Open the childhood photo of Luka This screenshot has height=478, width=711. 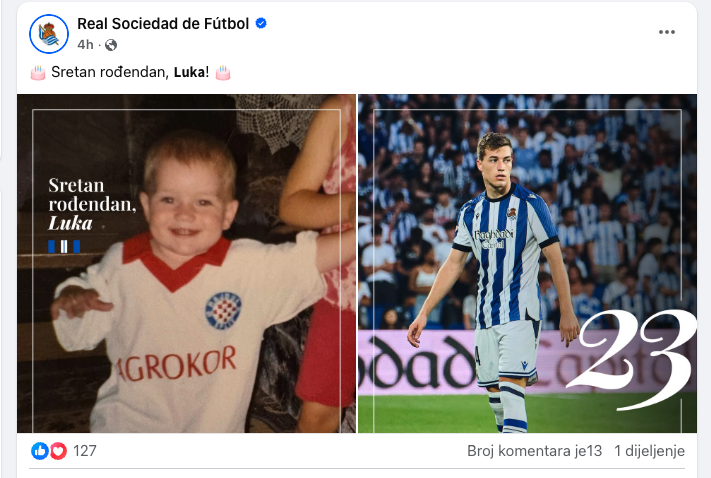[x=186, y=263]
